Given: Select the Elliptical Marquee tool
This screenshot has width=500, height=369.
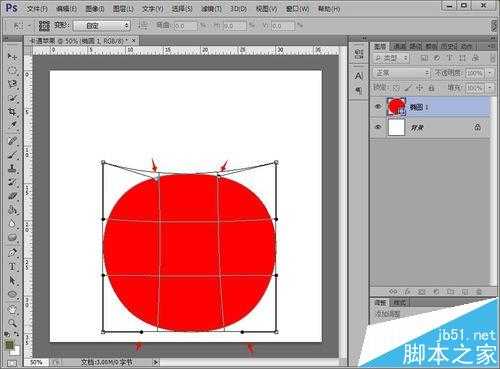Looking at the screenshot, I should 12,70.
